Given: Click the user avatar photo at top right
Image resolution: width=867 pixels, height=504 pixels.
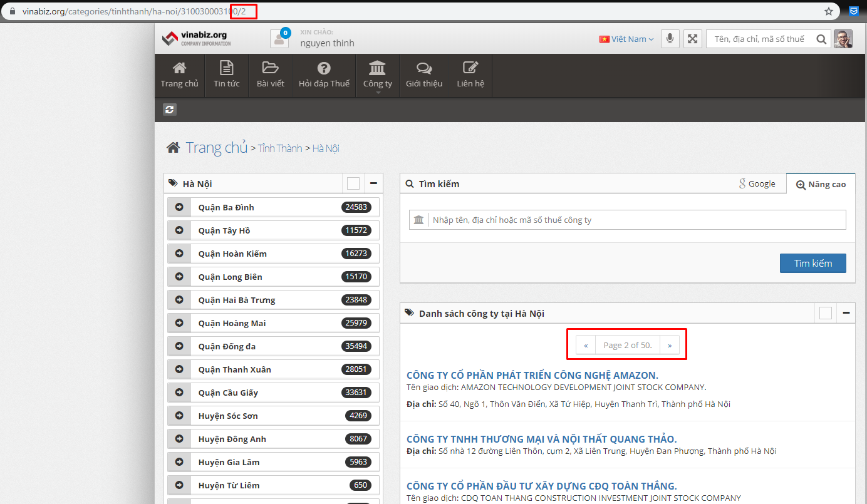Looking at the screenshot, I should click(x=843, y=39).
